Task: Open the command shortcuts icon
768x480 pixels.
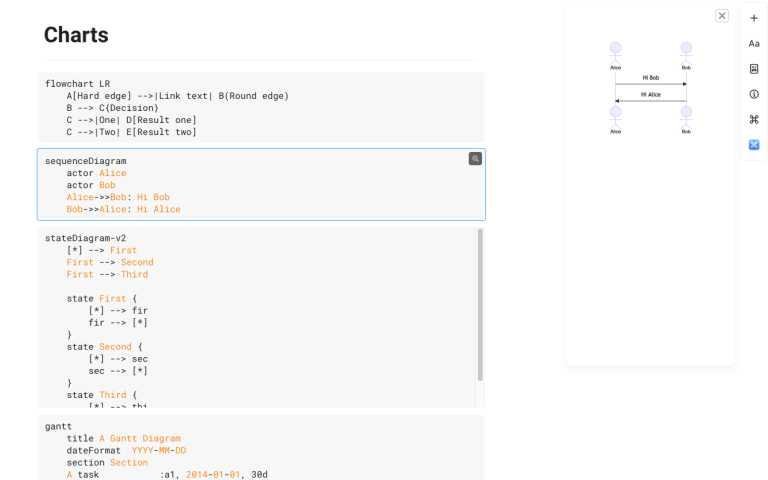Action: tap(754, 120)
